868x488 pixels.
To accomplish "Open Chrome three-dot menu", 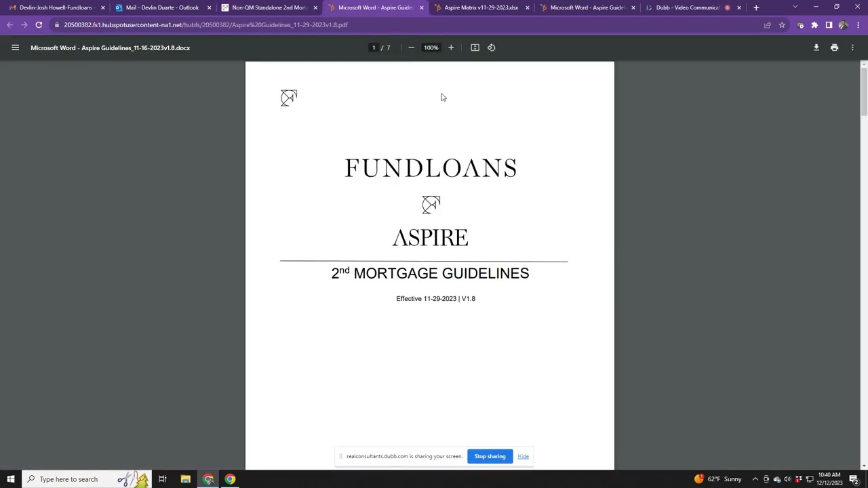I will 858,25.
